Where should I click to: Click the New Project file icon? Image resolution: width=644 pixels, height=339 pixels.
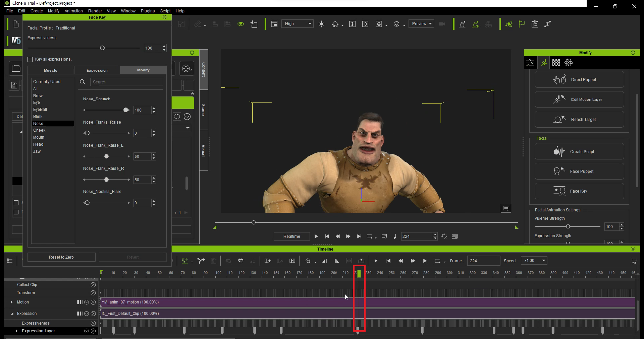(x=16, y=24)
